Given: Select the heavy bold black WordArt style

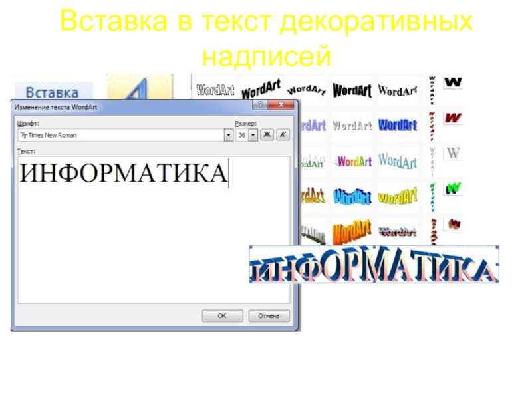Looking at the screenshot, I should click(x=352, y=90).
